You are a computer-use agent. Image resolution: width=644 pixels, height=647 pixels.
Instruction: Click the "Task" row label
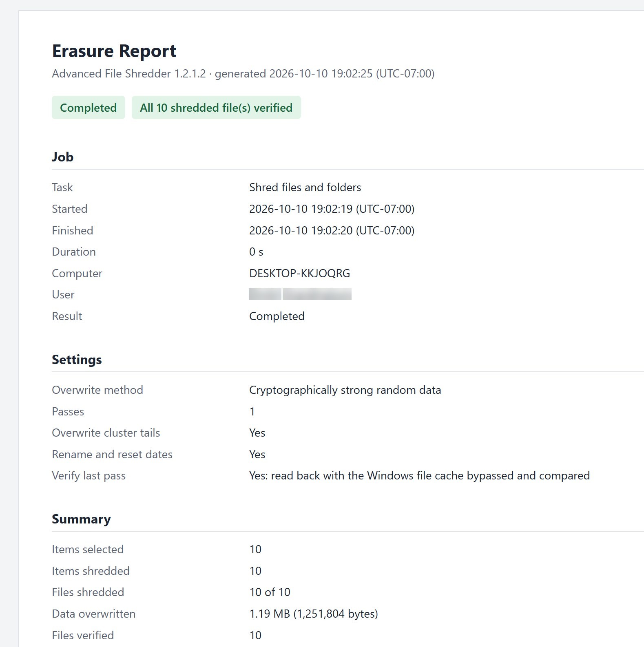tap(62, 188)
